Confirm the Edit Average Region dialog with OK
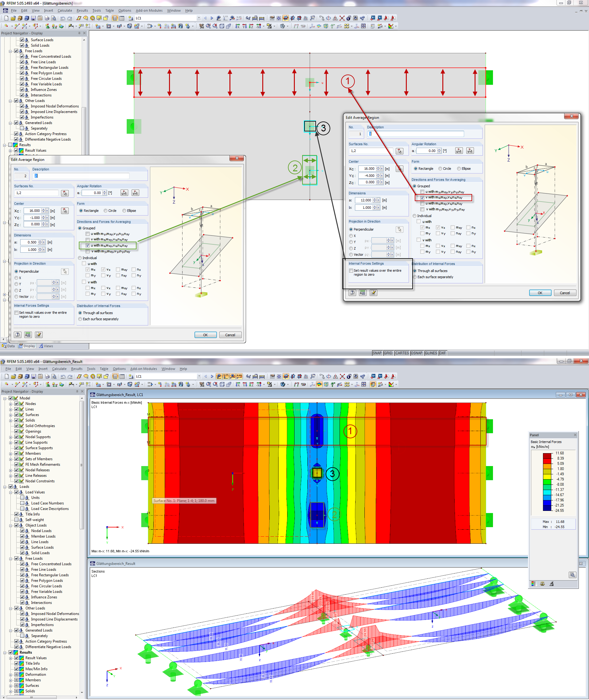589x700 pixels. [x=540, y=293]
